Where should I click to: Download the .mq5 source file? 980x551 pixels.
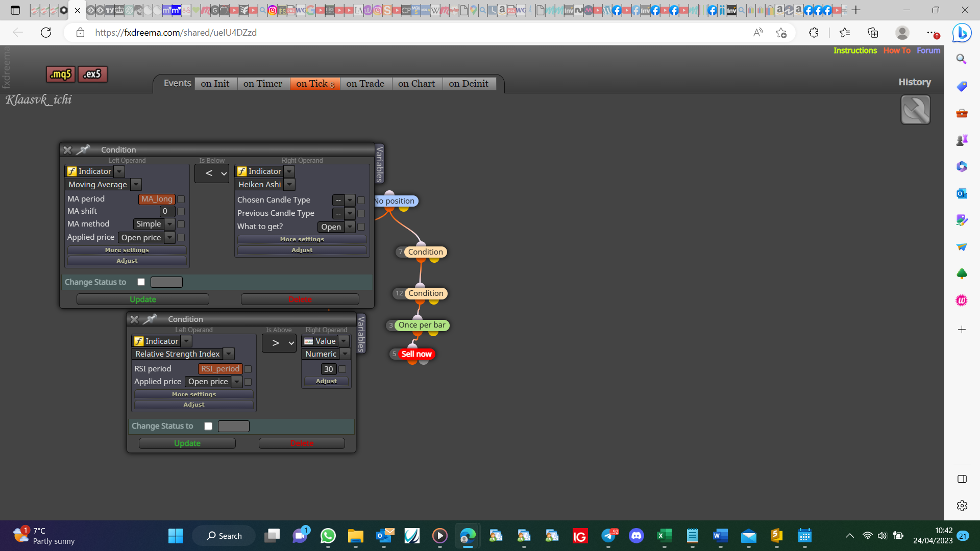[61, 74]
